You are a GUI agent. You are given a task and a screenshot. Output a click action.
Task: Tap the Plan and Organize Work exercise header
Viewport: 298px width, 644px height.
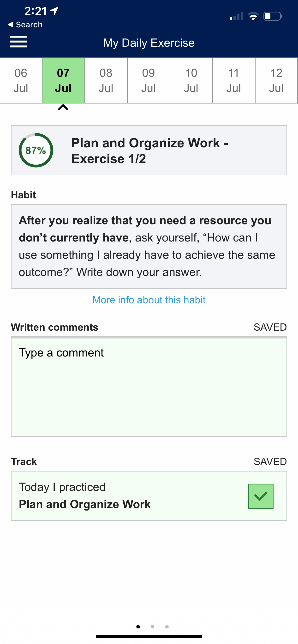tap(149, 150)
